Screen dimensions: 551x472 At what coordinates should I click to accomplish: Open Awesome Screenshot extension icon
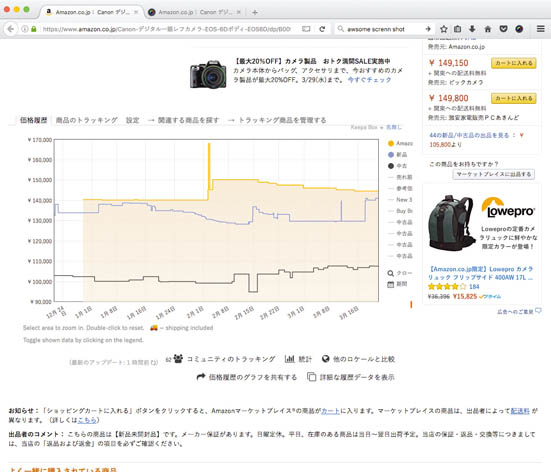tap(519, 29)
